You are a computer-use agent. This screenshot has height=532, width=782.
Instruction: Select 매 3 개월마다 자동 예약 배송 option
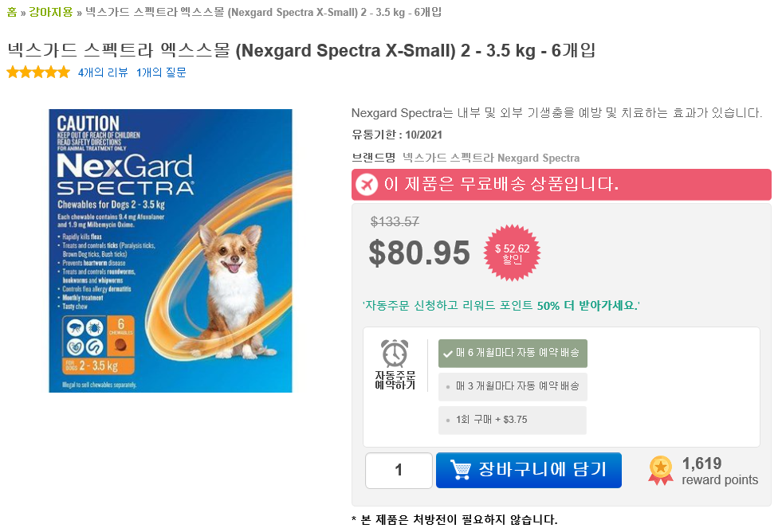pos(512,385)
